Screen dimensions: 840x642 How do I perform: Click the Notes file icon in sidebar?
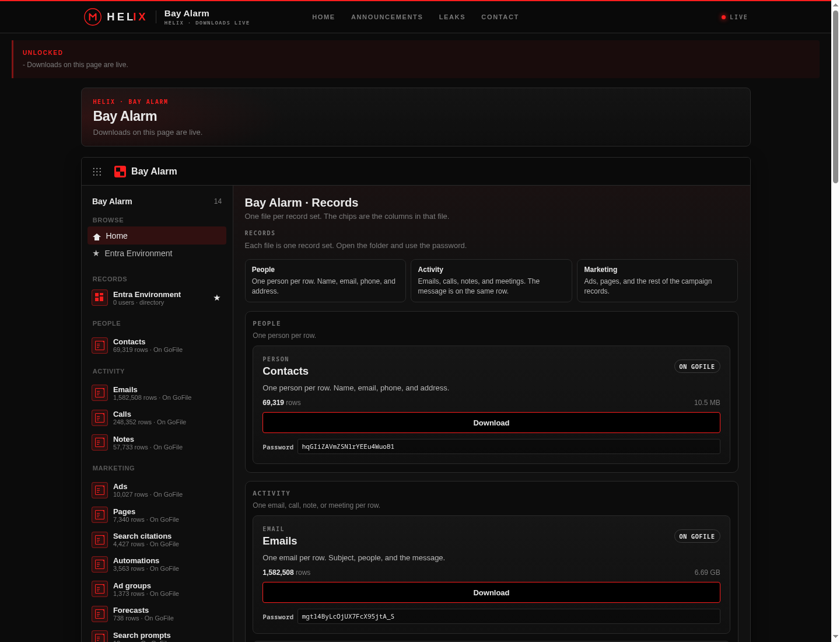pos(100,442)
